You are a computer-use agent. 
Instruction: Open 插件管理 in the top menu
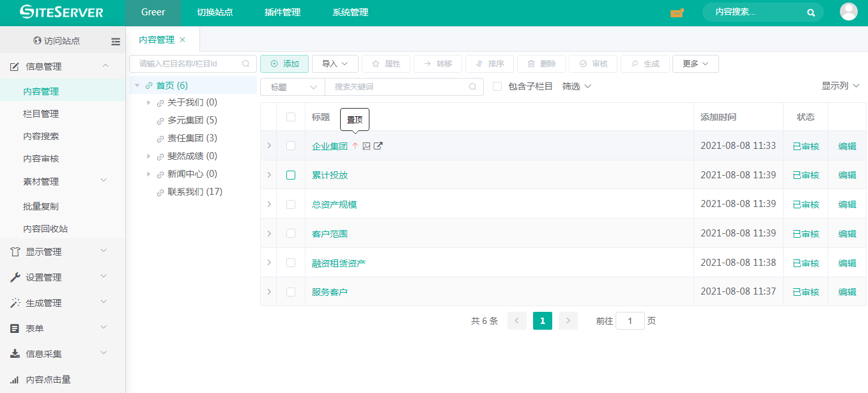point(283,13)
